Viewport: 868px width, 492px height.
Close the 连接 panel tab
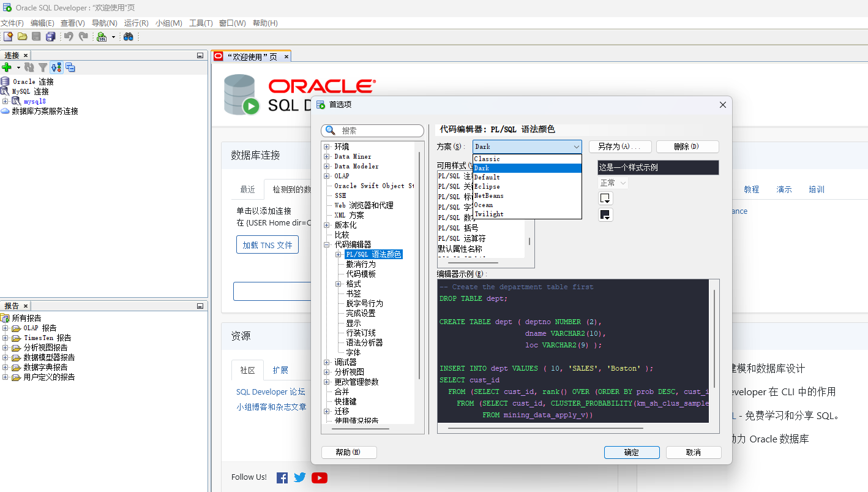[x=26, y=55]
